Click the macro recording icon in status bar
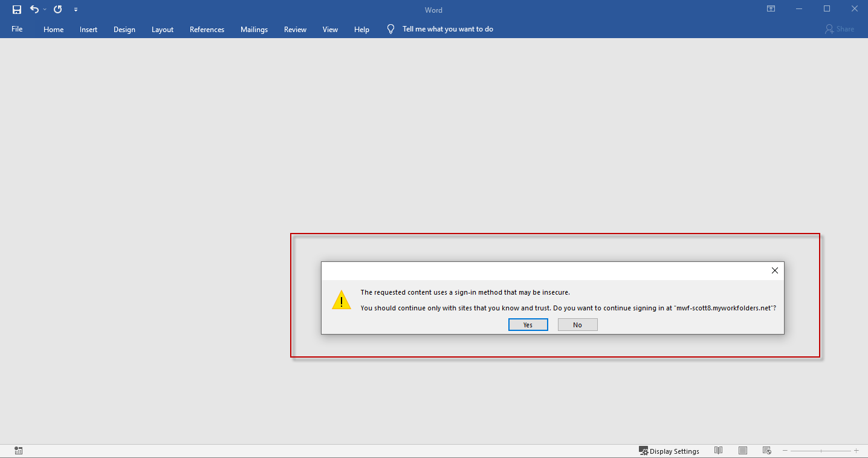Viewport: 868px width, 458px height. [19, 451]
